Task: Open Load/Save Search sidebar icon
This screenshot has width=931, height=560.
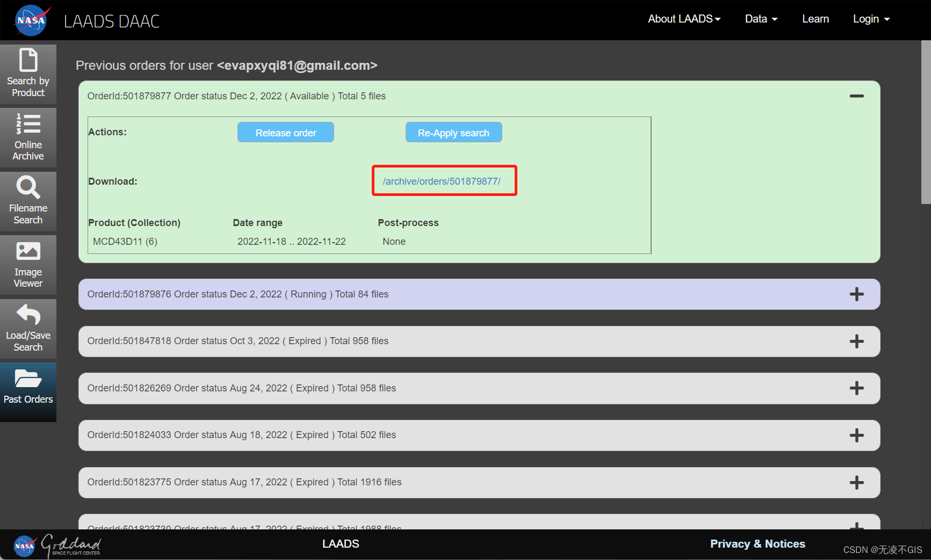Action: [x=28, y=328]
